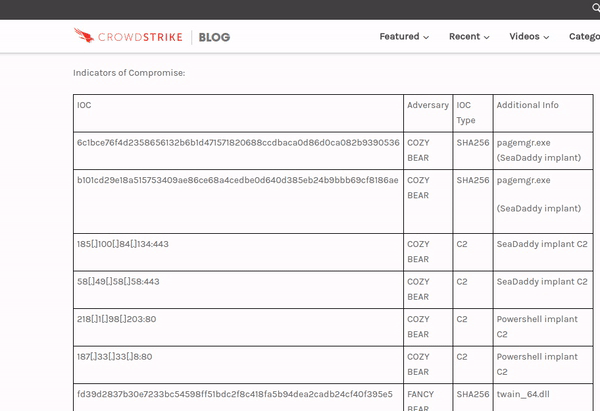Click pagemgr.exe in the 6c1bce row
The image size is (600, 411).
[x=523, y=143]
